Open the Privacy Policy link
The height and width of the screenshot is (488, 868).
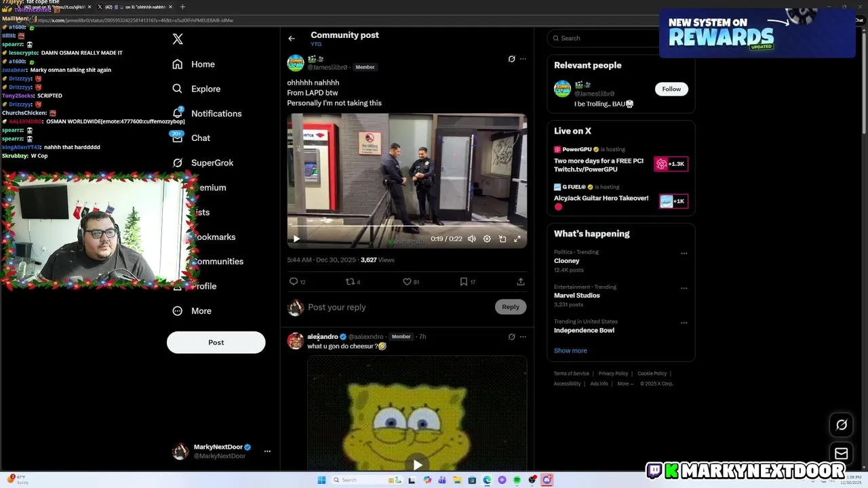point(613,374)
